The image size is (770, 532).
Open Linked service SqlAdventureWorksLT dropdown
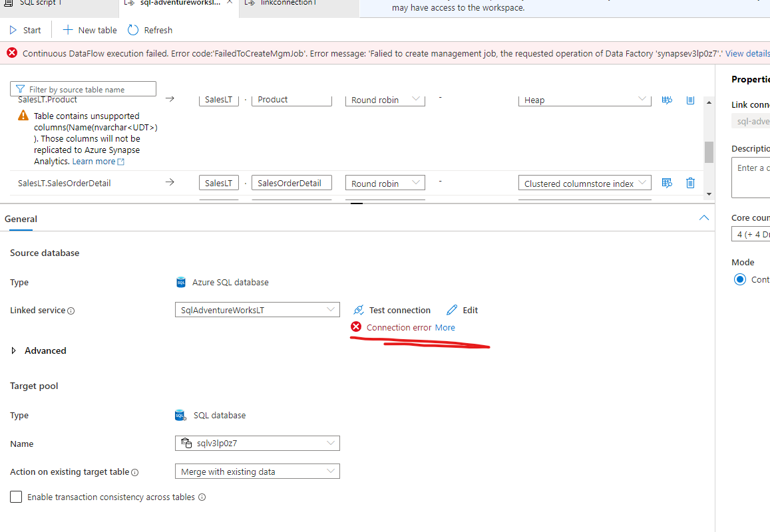click(258, 310)
